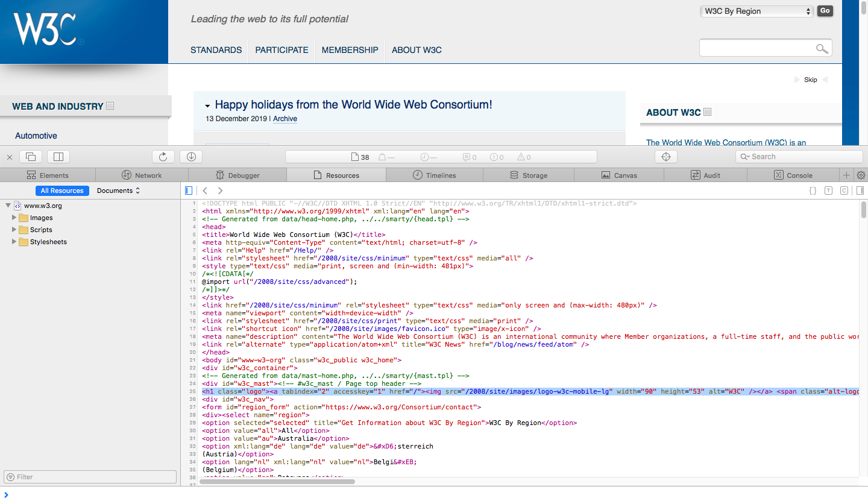Reload the inspected page
This screenshot has height=504, width=868.
[163, 157]
